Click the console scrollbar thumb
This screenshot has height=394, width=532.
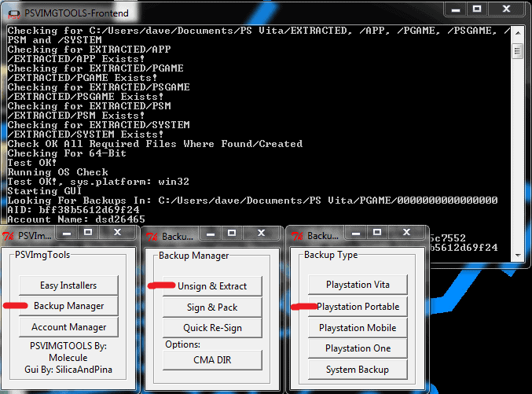pos(517,51)
